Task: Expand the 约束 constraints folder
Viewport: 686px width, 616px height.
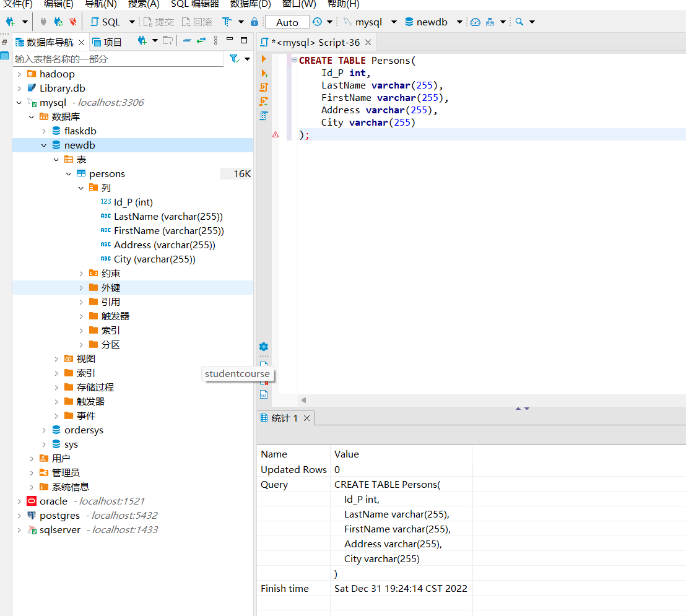Action: (81, 274)
